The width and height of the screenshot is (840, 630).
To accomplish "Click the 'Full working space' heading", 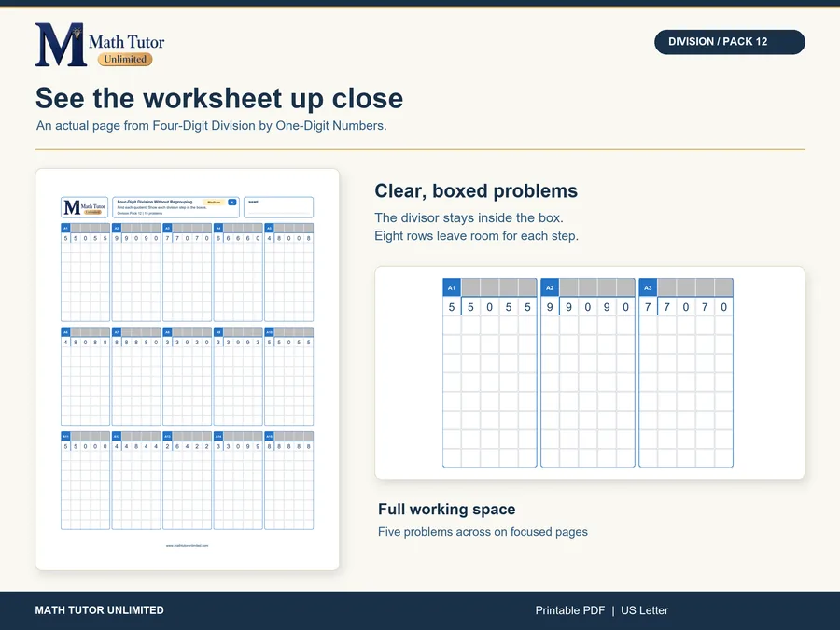I will [447, 509].
